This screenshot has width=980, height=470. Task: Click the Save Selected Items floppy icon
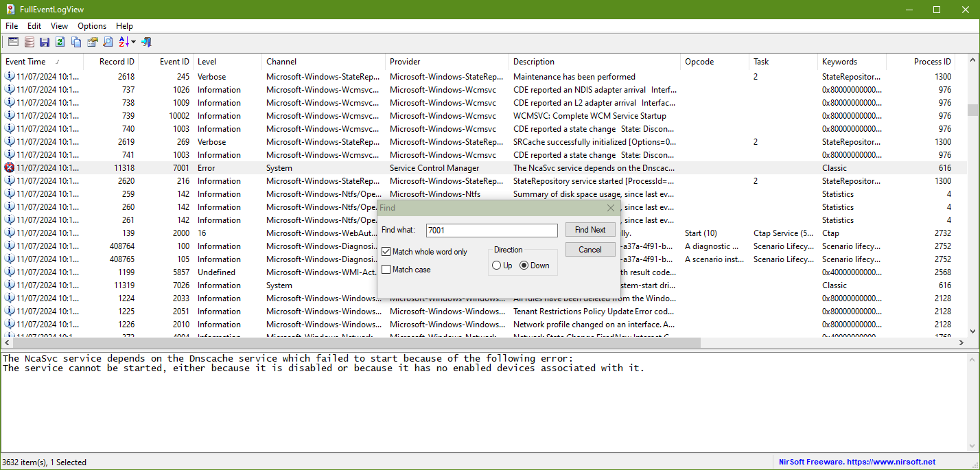pyautogui.click(x=45, y=42)
